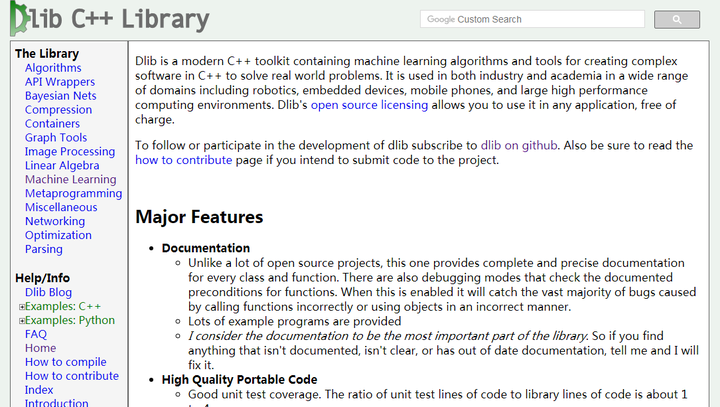Visit the dlib on github link
Viewport: 720px width, 407px height.
[x=519, y=145]
